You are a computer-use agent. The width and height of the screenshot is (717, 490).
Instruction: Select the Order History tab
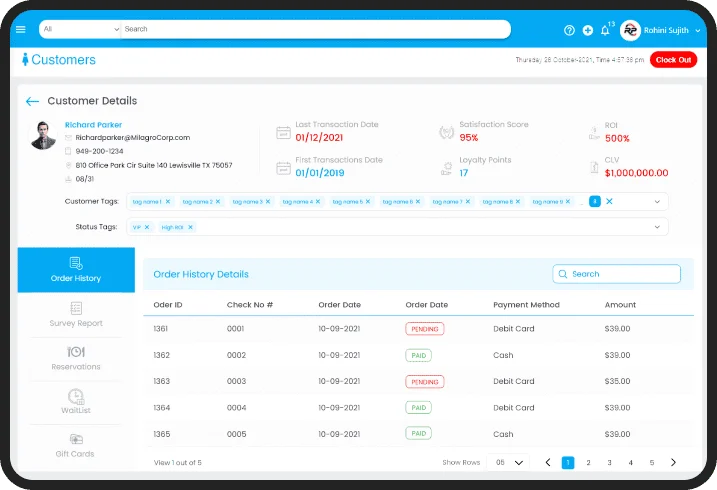tap(76, 270)
